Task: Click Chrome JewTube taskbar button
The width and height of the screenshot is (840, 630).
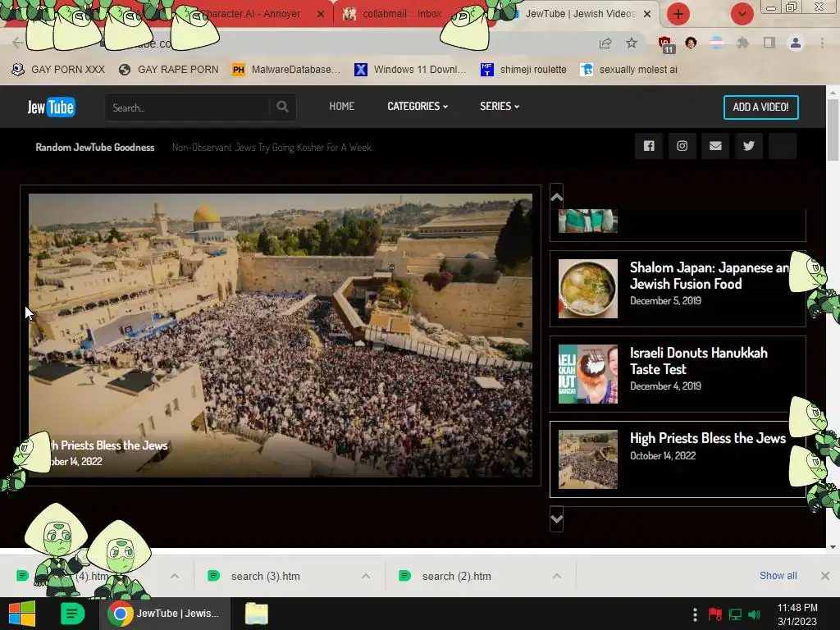Action: click(165, 614)
